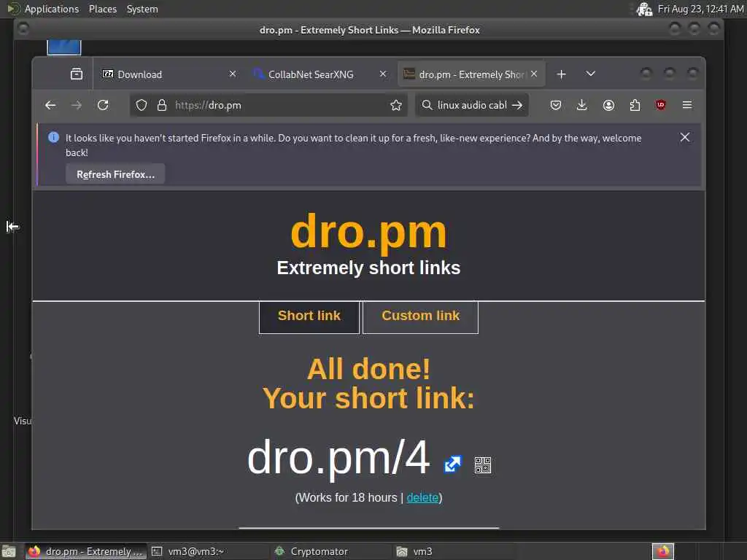The height and width of the screenshot is (560, 747).
Task: Click the Firefox icon in bottom tray
Action: point(662,551)
